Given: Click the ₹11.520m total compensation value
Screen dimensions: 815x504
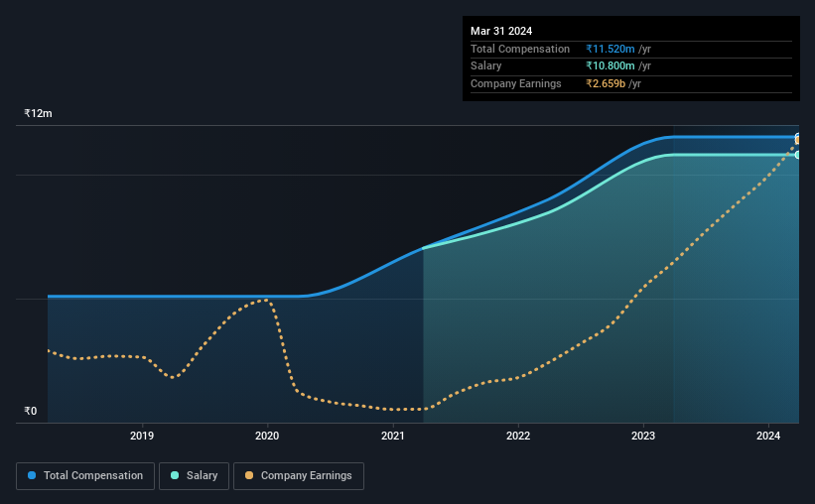Looking at the screenshot, I should click(x=611, y=49).
